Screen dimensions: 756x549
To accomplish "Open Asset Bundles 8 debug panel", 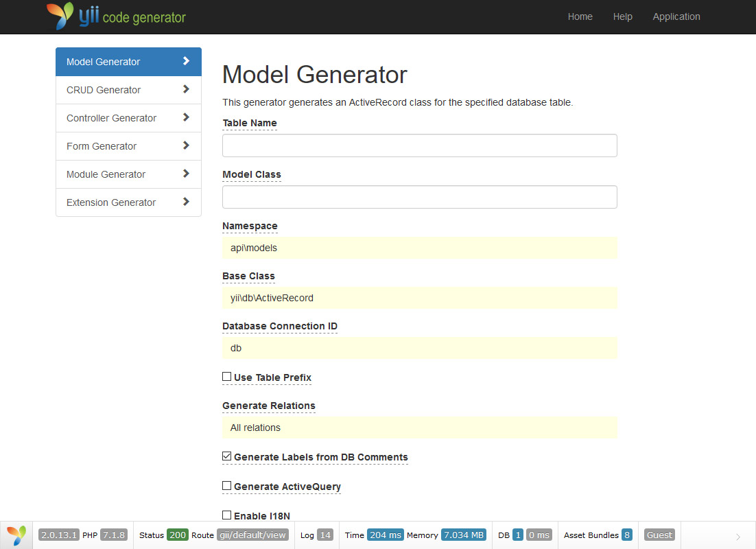I will 598,535.
